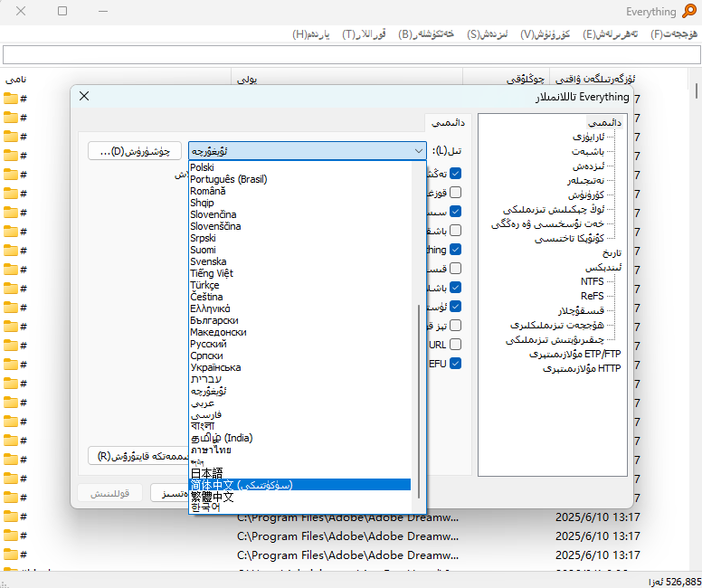Choose 日本語 in the language dropdown
Viewport: 702px width, 588px height.
pyautogui.click(x=206, y=473)
